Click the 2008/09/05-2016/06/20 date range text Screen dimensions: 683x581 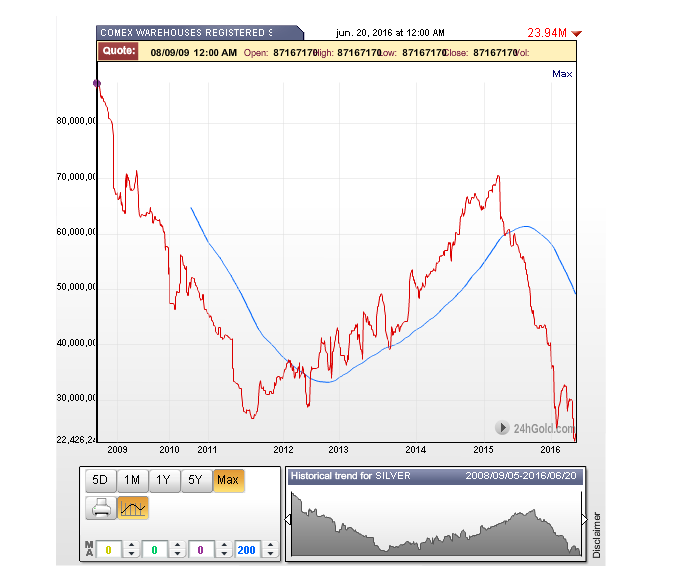coord(521,476)
